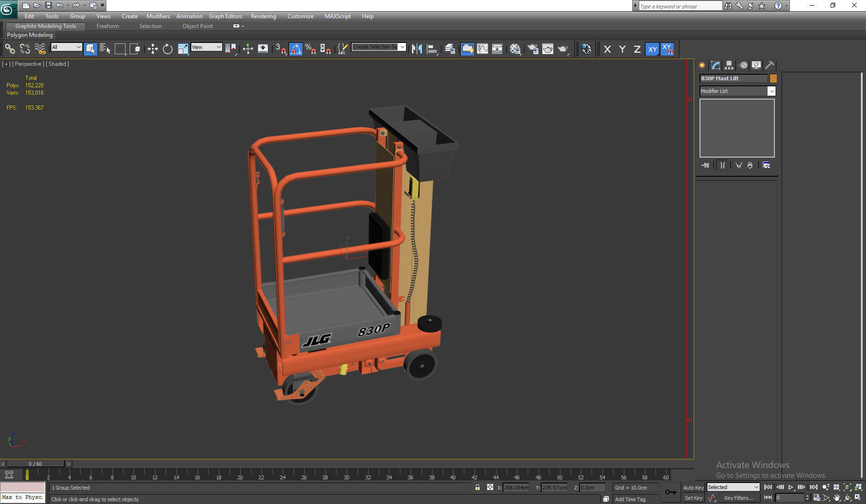Toggle 3D Snaps
866x504 pixels.
coord(281,49)
